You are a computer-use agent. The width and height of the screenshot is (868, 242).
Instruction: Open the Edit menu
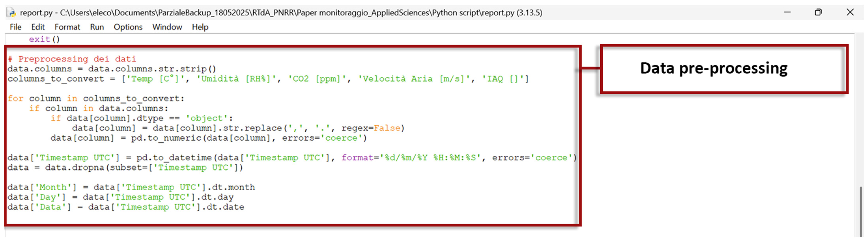pos(38,27)
